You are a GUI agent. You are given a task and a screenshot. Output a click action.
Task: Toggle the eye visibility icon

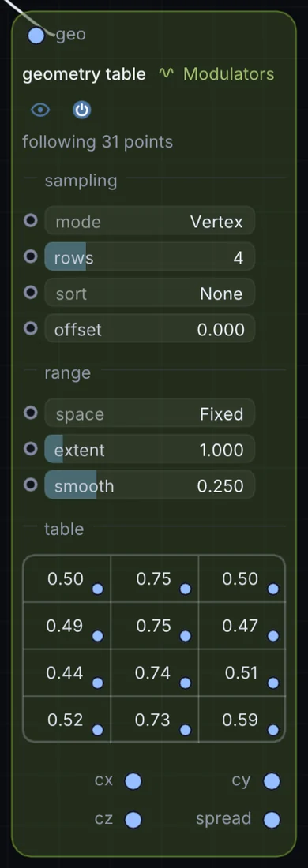pos(40,110)
